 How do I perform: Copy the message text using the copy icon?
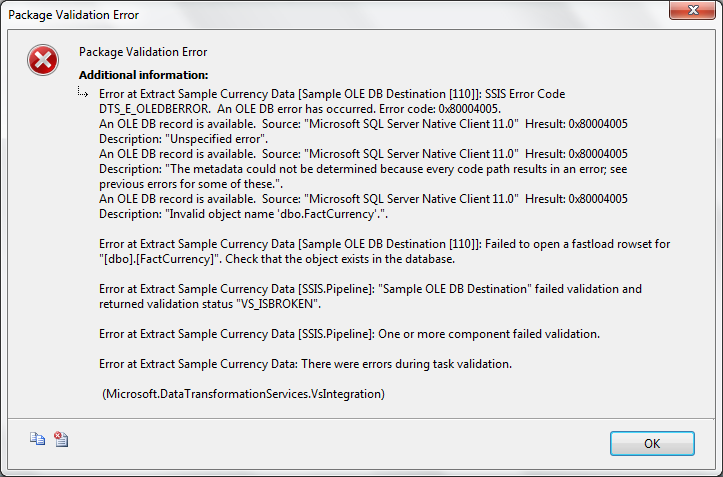point(37,439)
